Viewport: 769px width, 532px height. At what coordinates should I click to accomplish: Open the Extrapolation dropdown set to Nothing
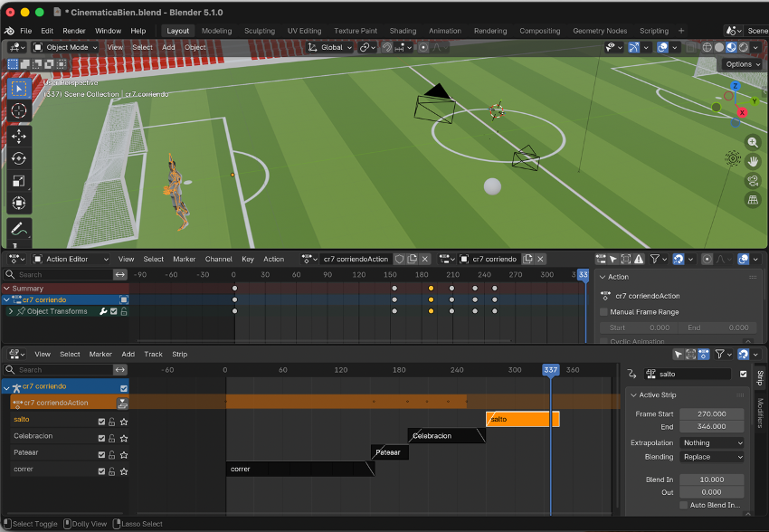pyautogui.click(x=712, y=443)
